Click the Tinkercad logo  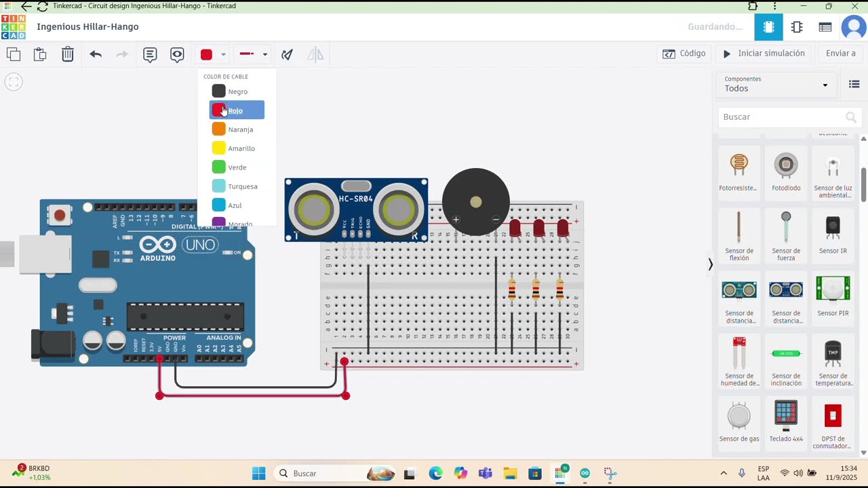(x=14, y=27)
